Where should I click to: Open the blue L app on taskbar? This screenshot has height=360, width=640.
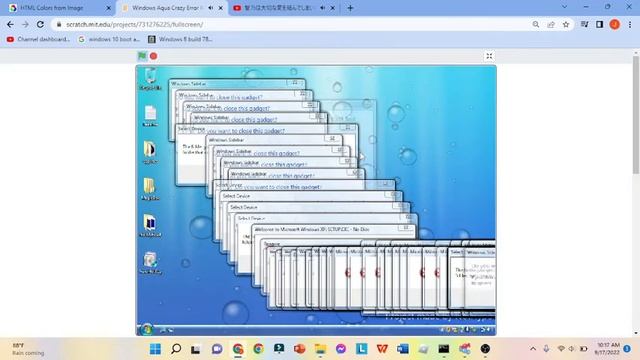pyautogui.click(x=362, y=349)
